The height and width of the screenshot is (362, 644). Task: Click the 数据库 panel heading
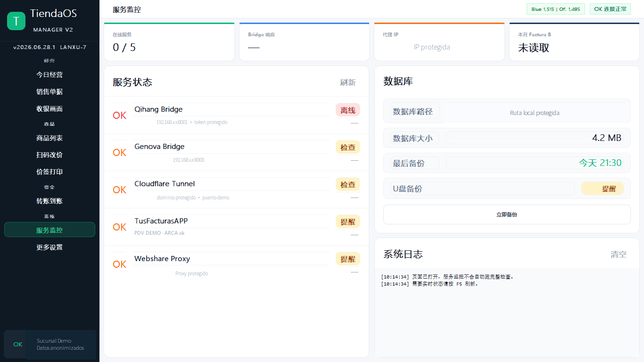click(398, 82)
